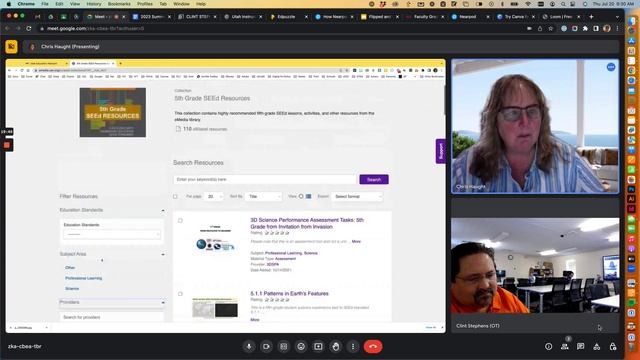Screen dimensions: 640x360
Task: Bookmark this page with the star icon
Action: pos(551,29)
